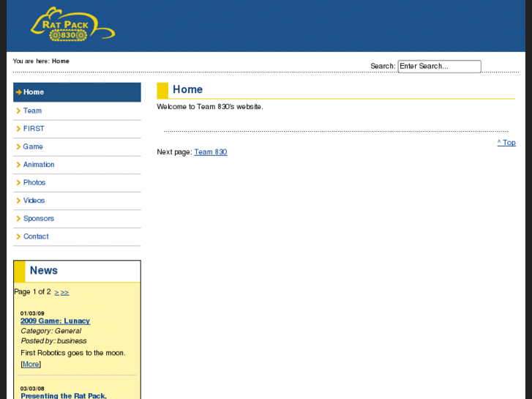
Task: Click the arrow icon beside Home menu
Action: [x=19, y=92]
